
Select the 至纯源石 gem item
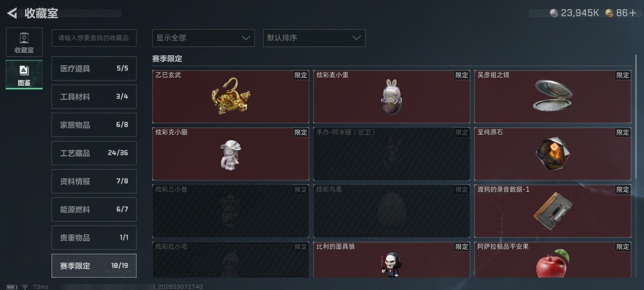pyautogui.click(x=553, y=154)
